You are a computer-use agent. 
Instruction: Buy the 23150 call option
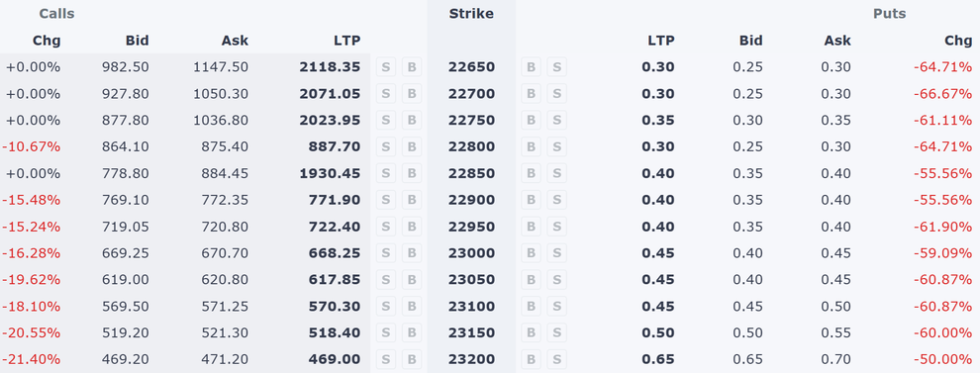tap(411, 332)
